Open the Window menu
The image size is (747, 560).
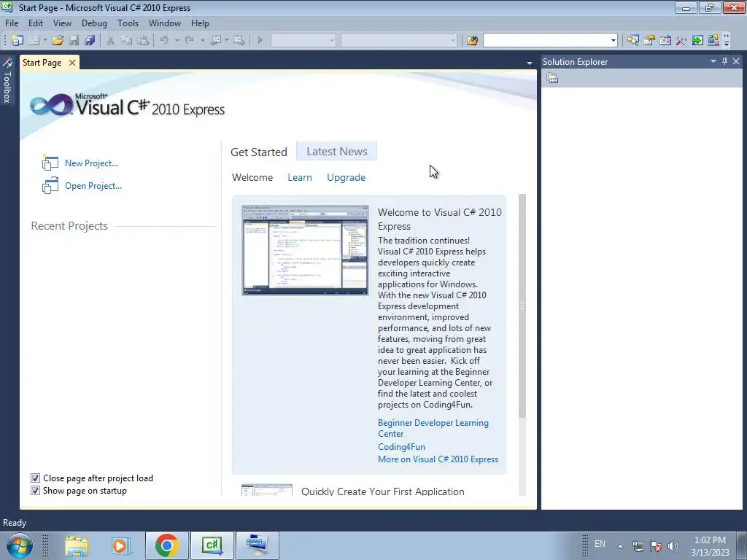tap(165, 23)
